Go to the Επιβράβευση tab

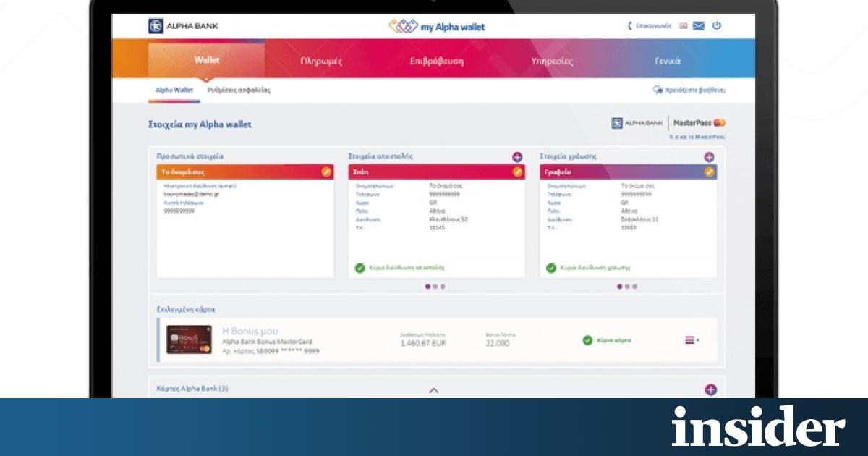[x=436, y=61]
